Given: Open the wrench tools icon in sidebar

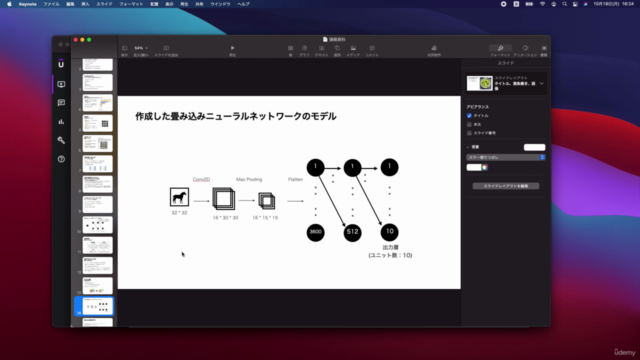Looking at the screenshot, I should tap(61, 140).
